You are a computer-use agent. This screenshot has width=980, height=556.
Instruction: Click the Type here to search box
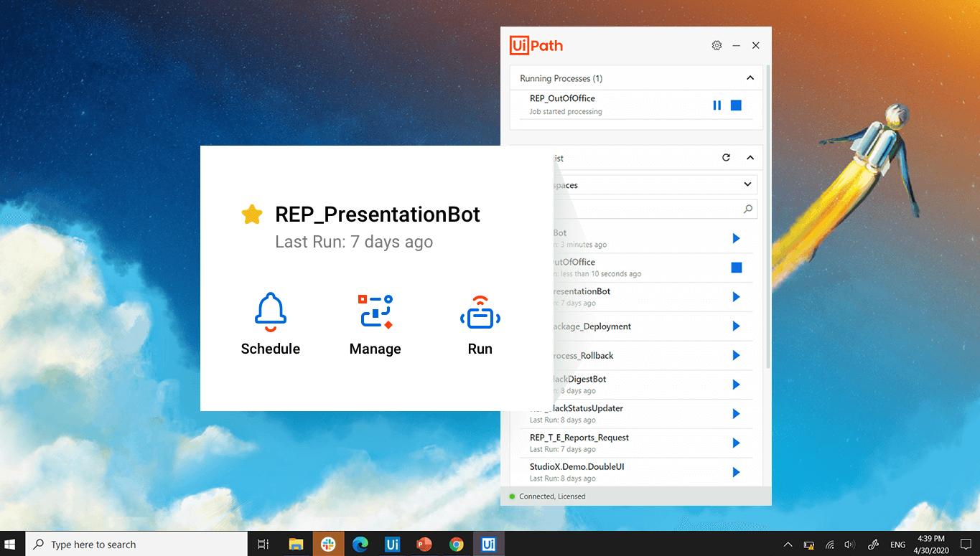(136, 545)
